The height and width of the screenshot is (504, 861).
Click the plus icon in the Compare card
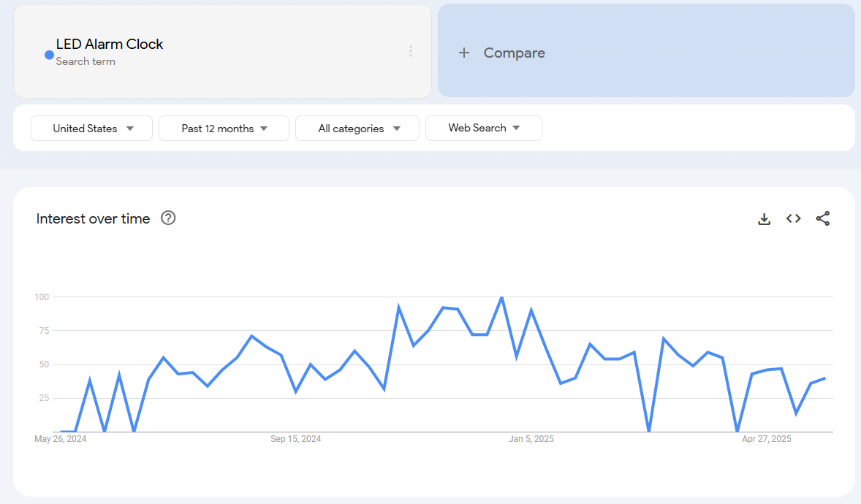click(463, 53)
